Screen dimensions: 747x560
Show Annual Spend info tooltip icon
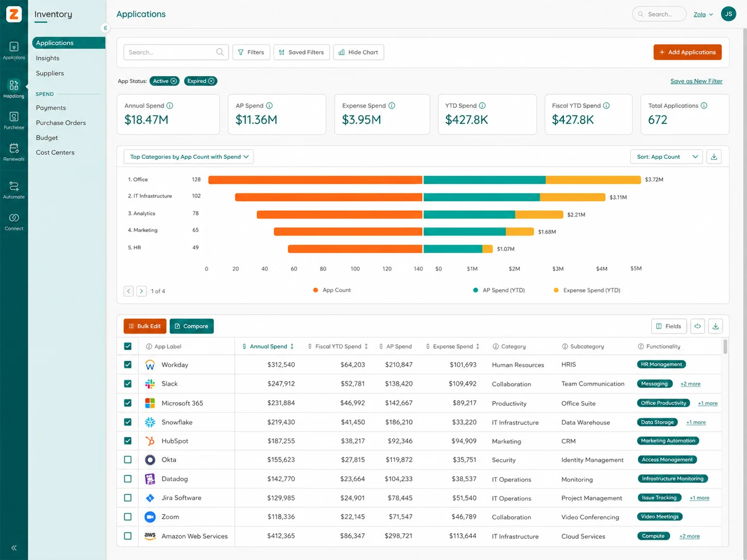170,106
